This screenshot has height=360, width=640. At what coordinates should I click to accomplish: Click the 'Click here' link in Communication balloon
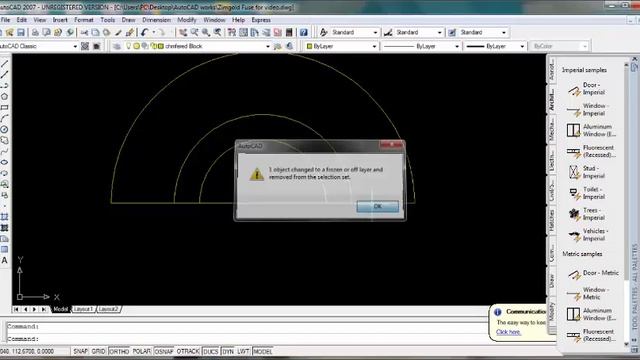[x=509, y=332]
